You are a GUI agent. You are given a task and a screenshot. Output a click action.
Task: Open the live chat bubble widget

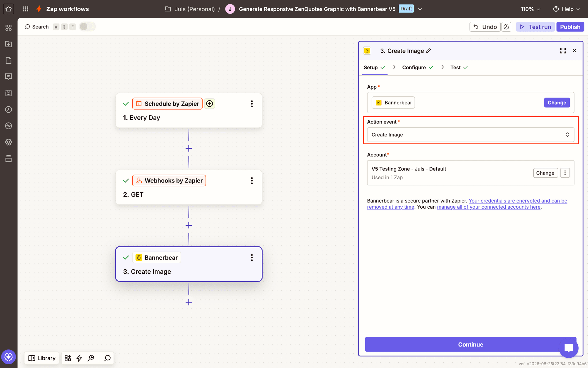(x=569, y=348)
